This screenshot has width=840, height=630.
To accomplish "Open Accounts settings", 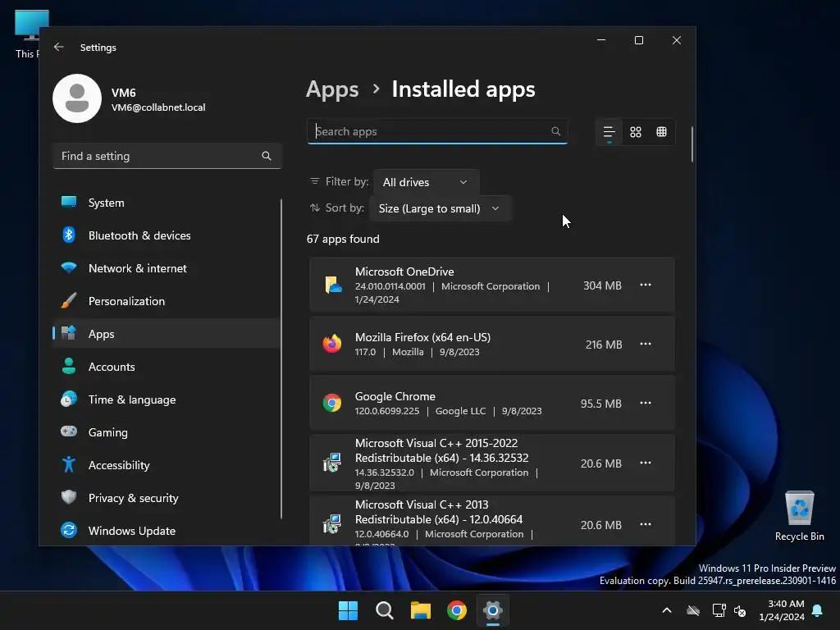I will (x=167, y=367).
